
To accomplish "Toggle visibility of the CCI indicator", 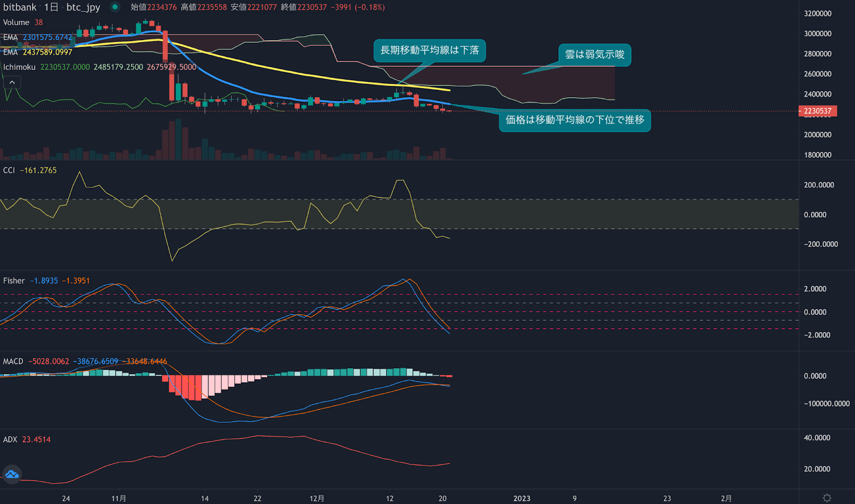I will [8, 170].
